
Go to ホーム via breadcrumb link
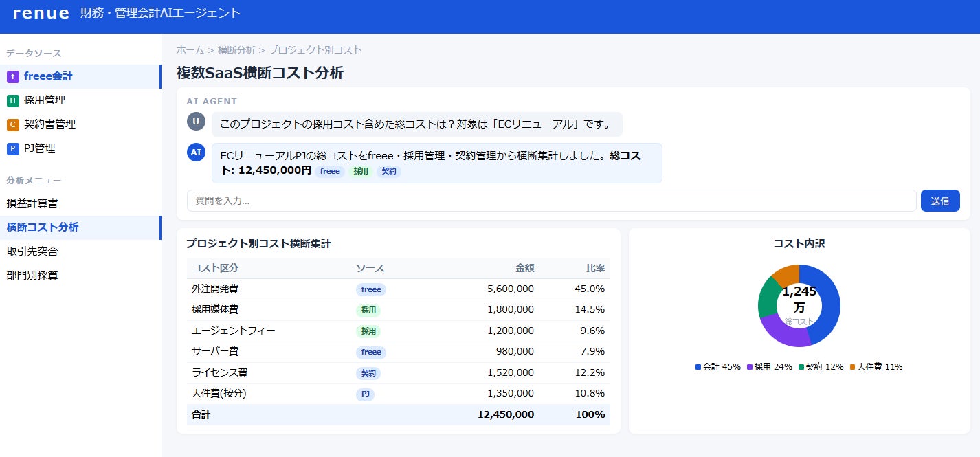[x=190, y=50]
